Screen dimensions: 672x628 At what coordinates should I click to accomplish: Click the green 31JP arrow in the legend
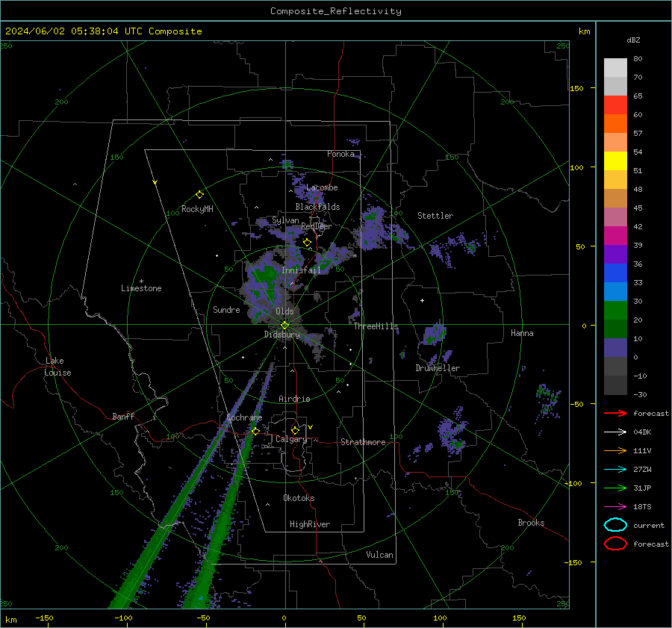[x=615, y=488]
